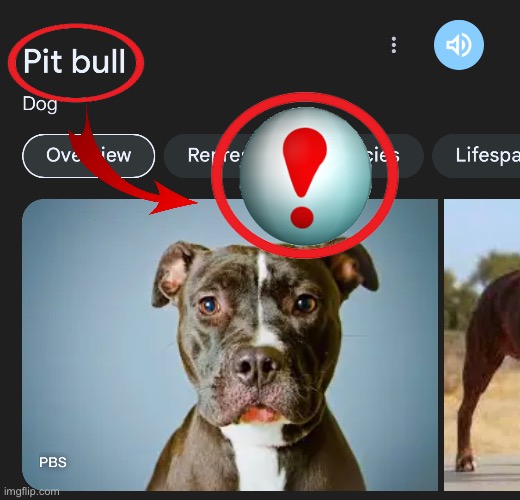
Task: Click the pit bull's nose in photo
Action: pyautogui.click(x=255, y=367)
